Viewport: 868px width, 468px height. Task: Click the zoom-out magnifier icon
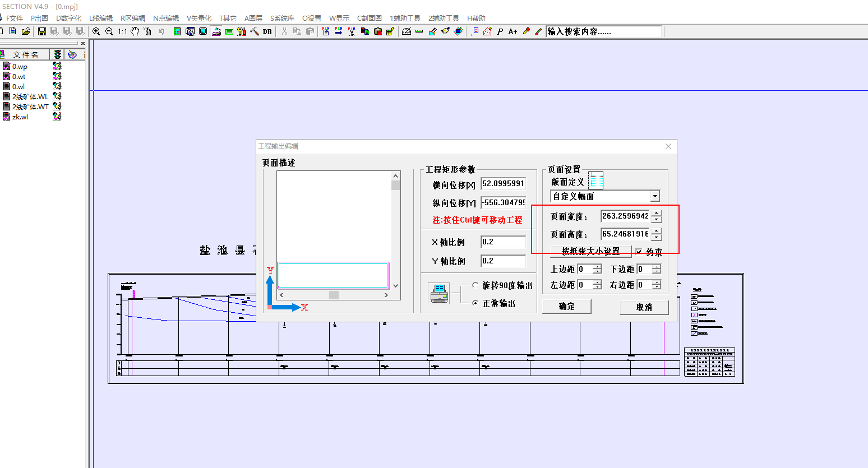109,31
